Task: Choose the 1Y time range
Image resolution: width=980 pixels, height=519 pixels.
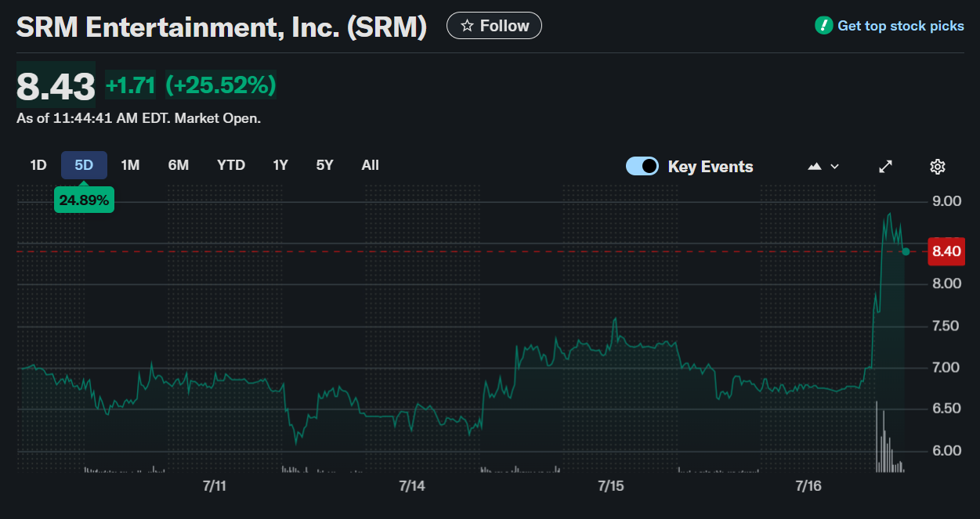Action: click(280, 165)
